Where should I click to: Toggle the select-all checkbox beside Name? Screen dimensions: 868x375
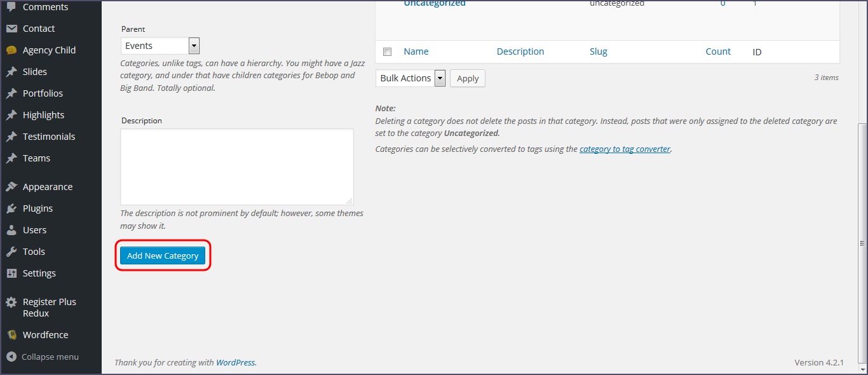point(388,52)
